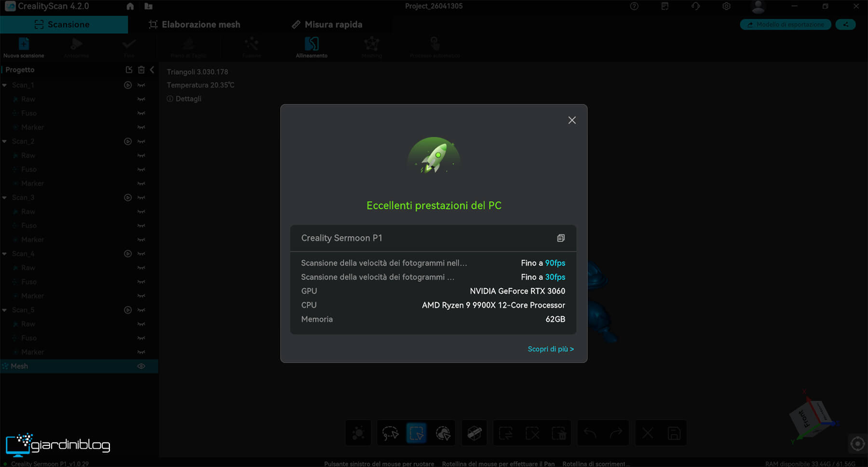Open the 'Scopri di più' link
Image resolution: width=868 pixels, height=467 pixels.
(550, 349)
